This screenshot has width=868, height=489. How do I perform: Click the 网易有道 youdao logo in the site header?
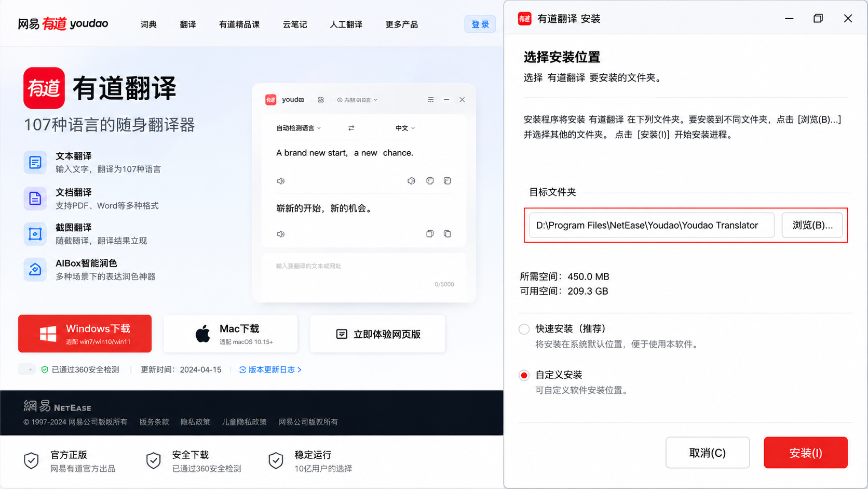click(63, 24)
